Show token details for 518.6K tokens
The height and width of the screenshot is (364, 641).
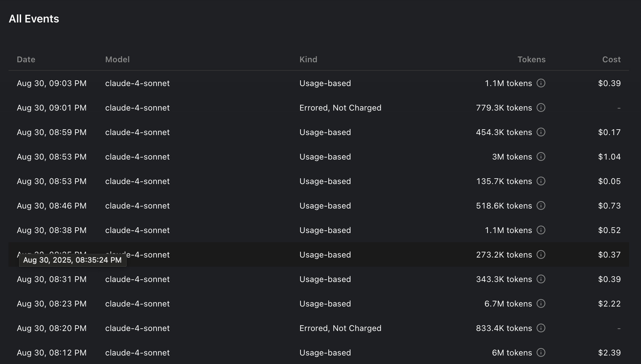pos(541,206)
